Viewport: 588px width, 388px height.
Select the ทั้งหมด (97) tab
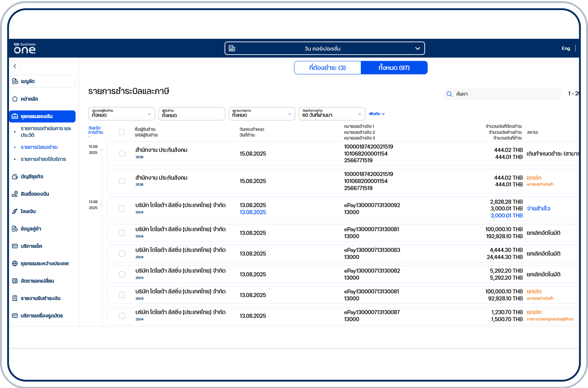click(394, 68)
